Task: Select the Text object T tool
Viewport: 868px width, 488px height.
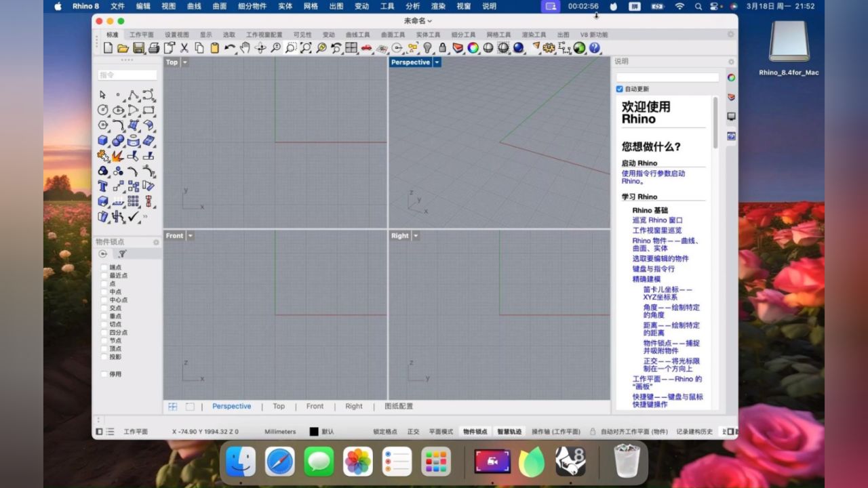Action: [x=102, y=186]
